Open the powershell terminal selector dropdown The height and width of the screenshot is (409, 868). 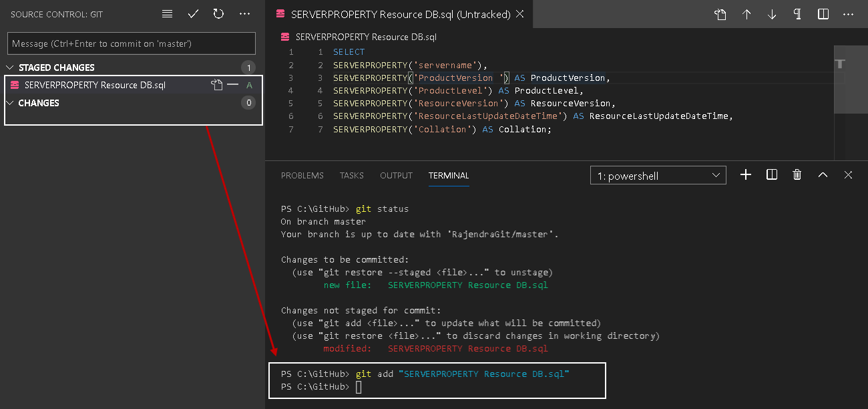coord(658,176)
